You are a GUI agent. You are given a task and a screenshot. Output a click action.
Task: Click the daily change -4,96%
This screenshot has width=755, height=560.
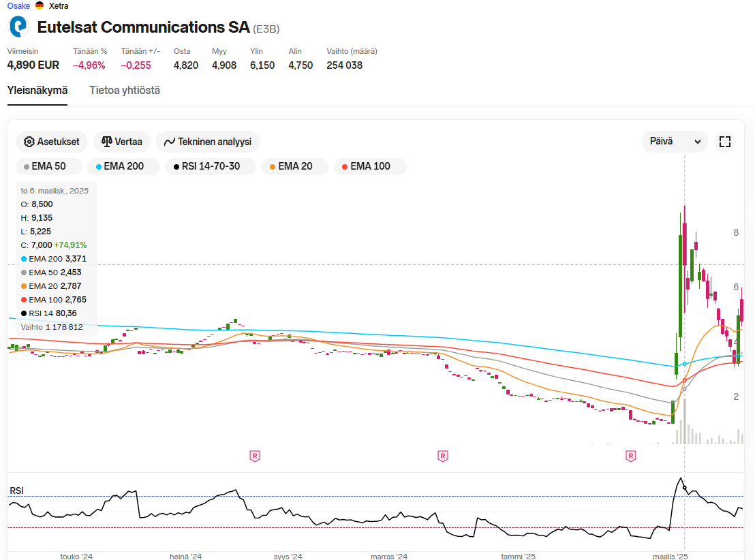click(x=89, y=65)
